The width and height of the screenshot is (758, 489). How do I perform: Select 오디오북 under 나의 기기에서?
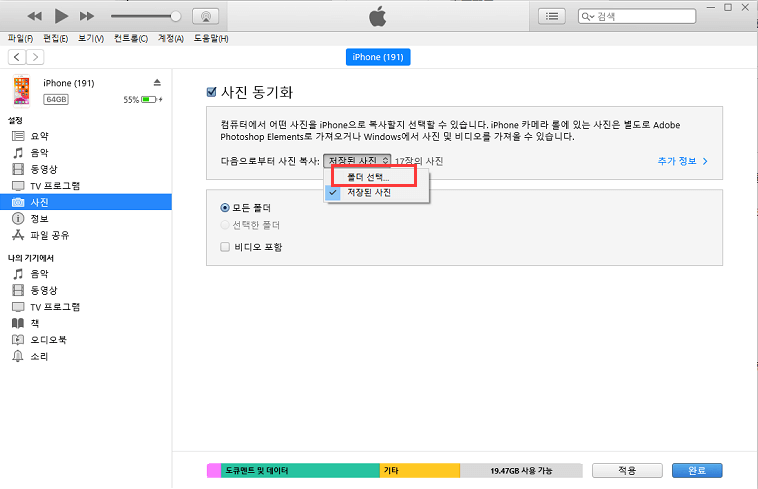pyautogui.click(x=50, y=339)
